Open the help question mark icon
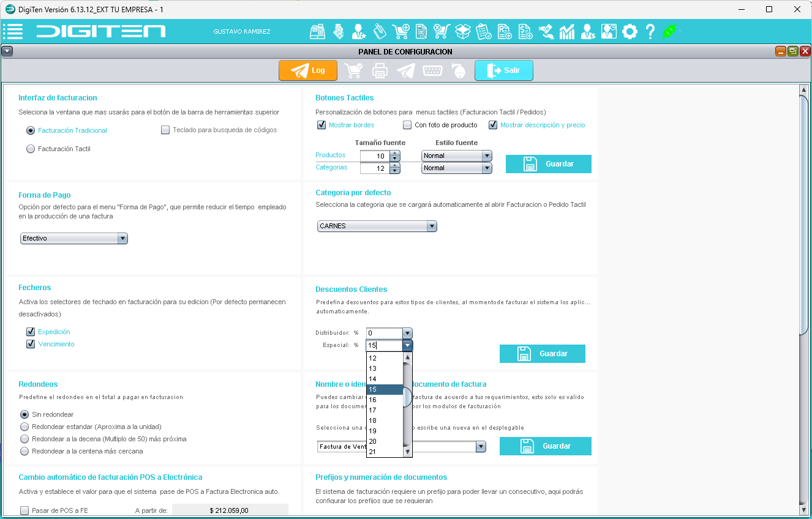This screenshot has height=519, width=812. (650, 31)
